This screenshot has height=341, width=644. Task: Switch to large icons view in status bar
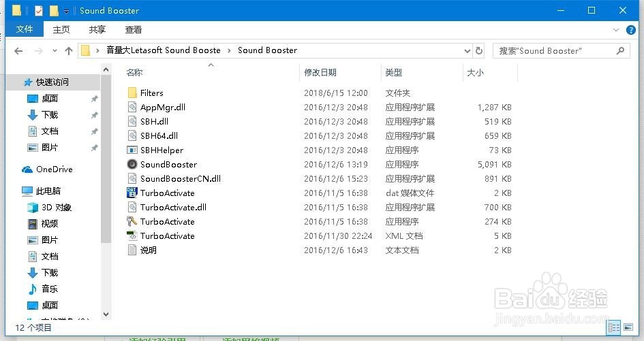(628, 327)
